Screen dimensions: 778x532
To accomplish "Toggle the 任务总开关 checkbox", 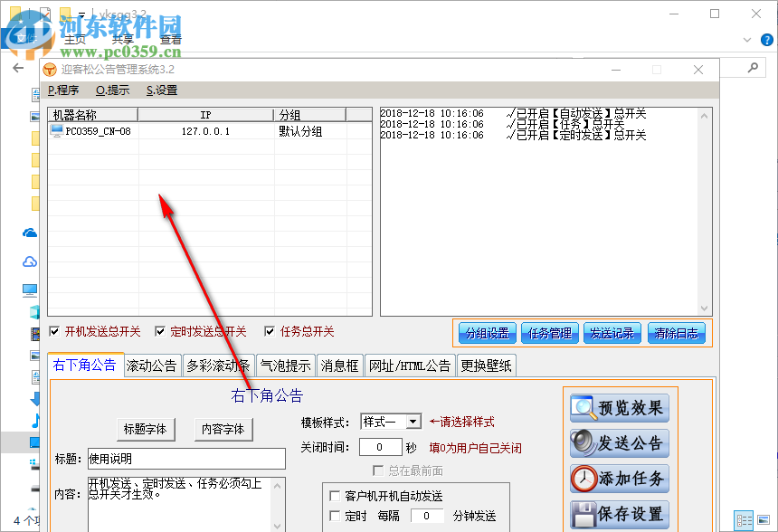I will point(269,330).
